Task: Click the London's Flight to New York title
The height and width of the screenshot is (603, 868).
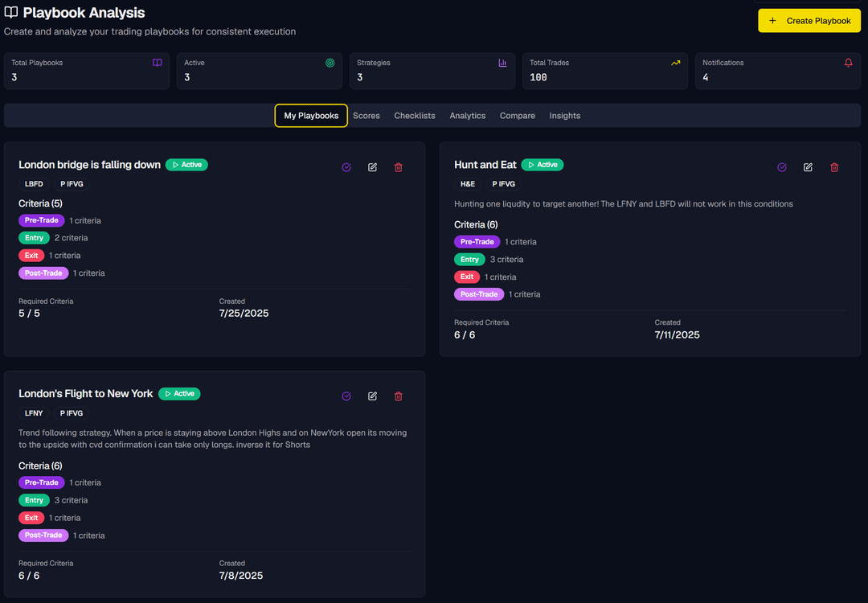Action: [86, 394]
